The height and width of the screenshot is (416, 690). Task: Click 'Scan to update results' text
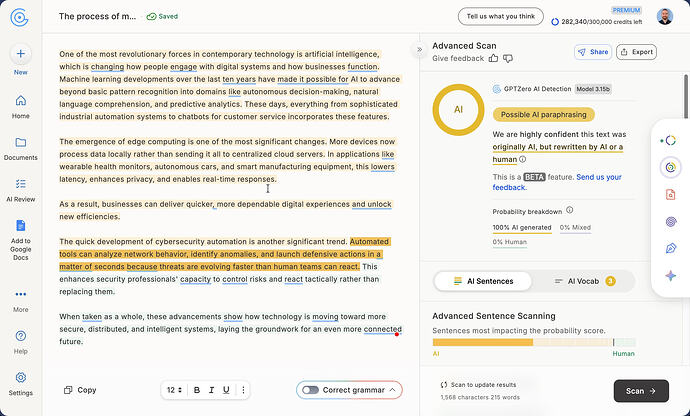pos(483,385)
